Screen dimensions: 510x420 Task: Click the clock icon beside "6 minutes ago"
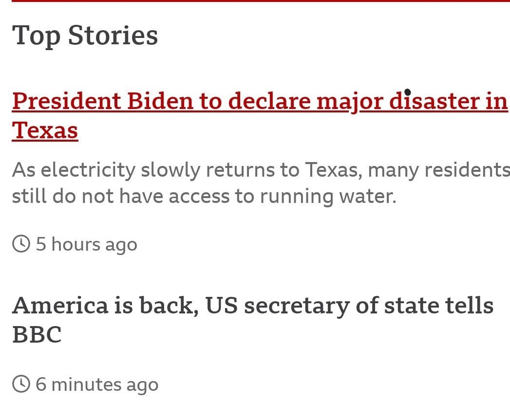(x=21, y=384)
